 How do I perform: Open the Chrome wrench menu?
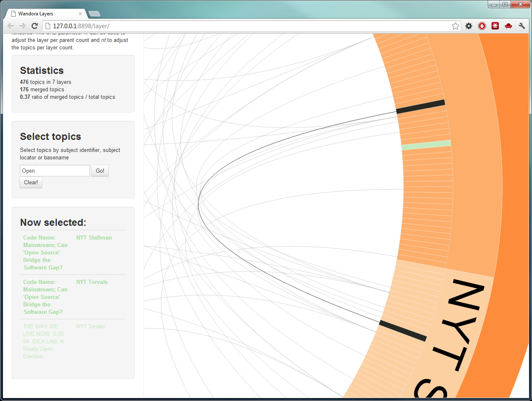click(x=522, y=26)
